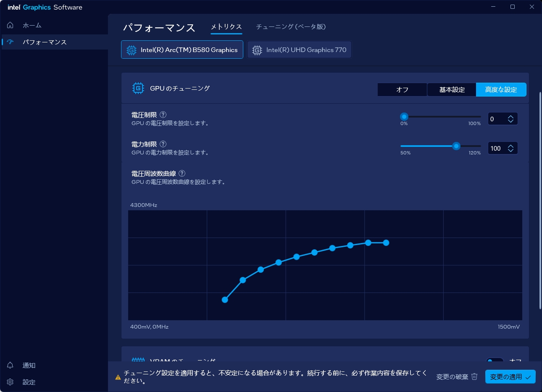Screen dimensions: 542x392
Task: Click the GPU chip icon beside GPU のチューニング
Action: (138, 88)
